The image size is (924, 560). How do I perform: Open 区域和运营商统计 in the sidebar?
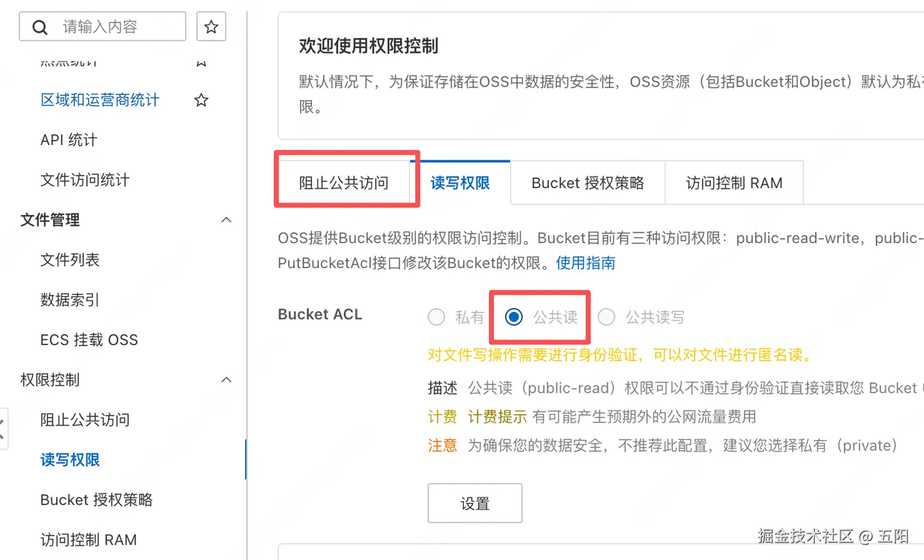(100, 100)
